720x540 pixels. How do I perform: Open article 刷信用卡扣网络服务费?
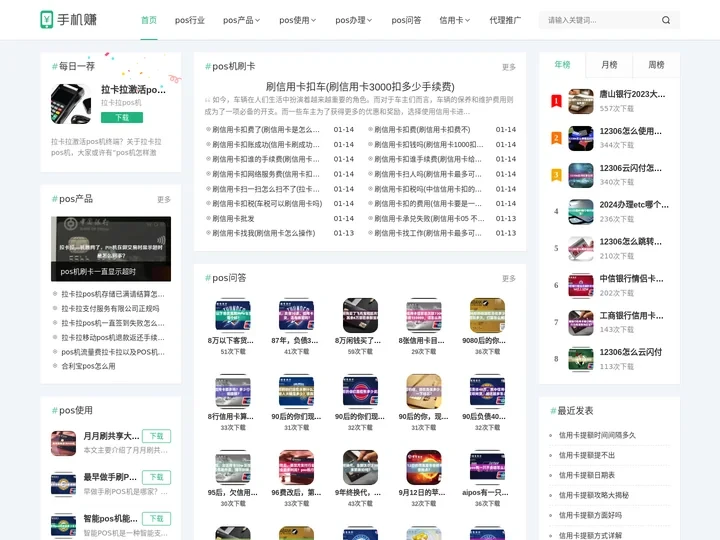[x=265, y=174]
